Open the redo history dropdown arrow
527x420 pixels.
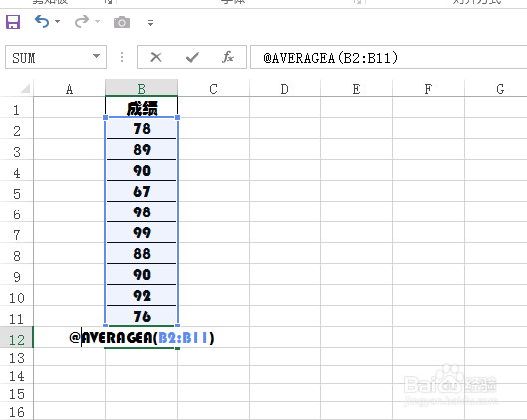pyautogui.click(x=97, y=22)
